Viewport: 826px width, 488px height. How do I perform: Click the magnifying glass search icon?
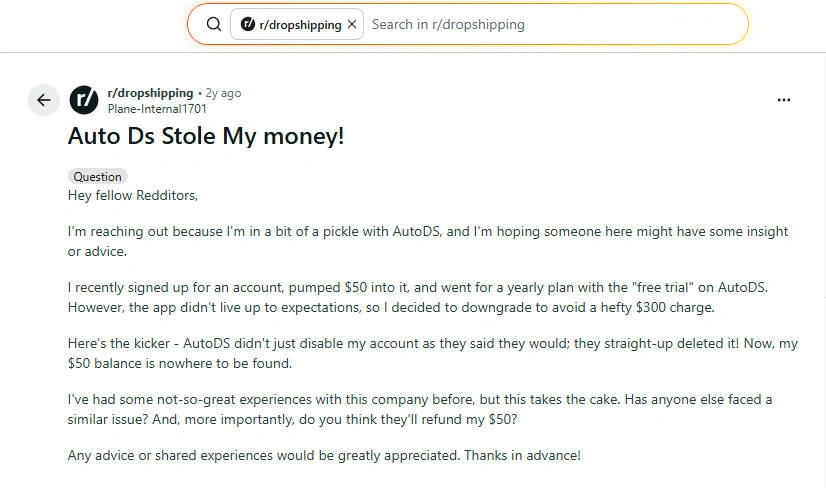pyautogui.click(x=213, y=24)
